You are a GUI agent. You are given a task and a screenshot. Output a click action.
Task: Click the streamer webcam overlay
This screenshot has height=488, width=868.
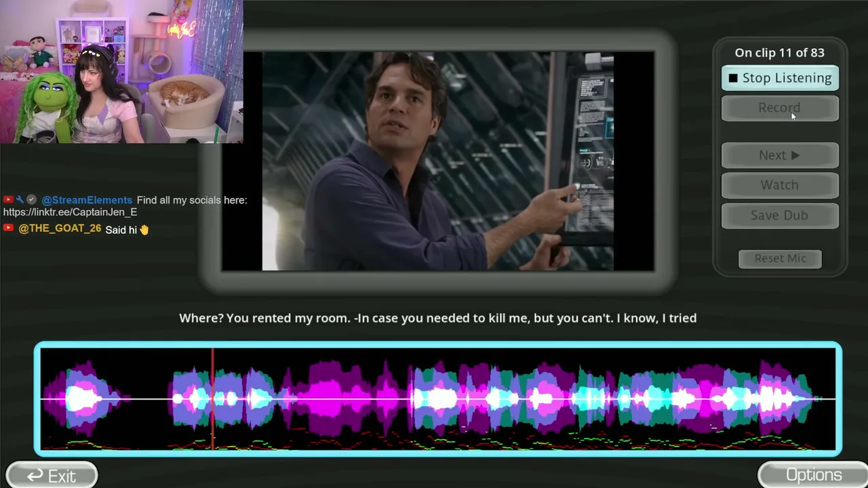121,72
